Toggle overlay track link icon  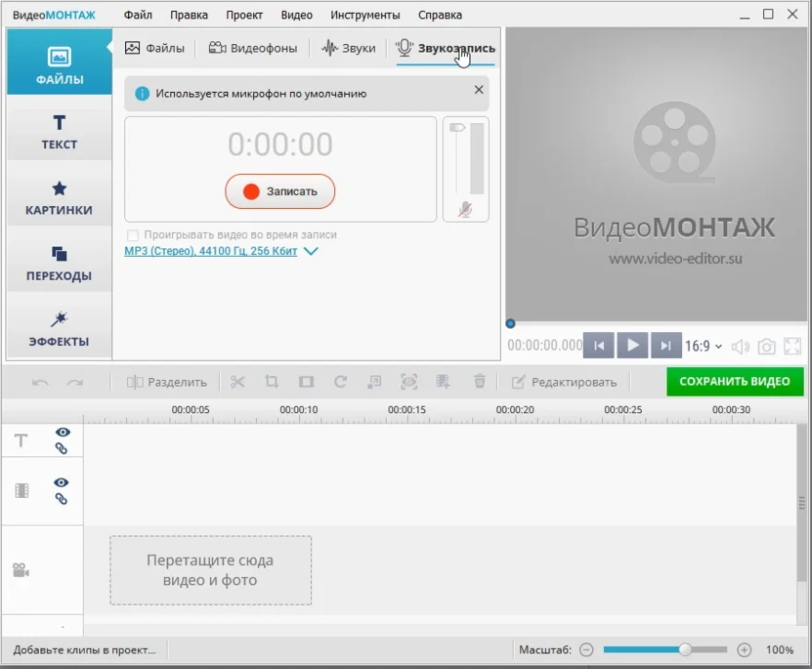pyautogui.click(x=61, y=499)
